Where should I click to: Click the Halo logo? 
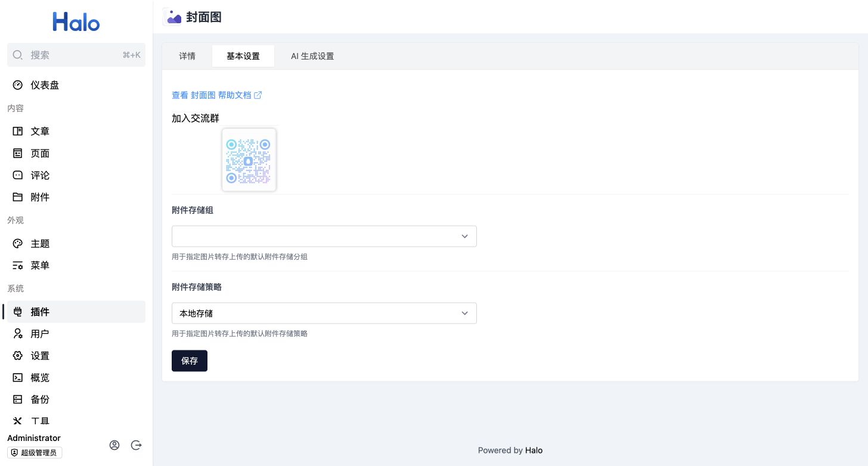76,22
